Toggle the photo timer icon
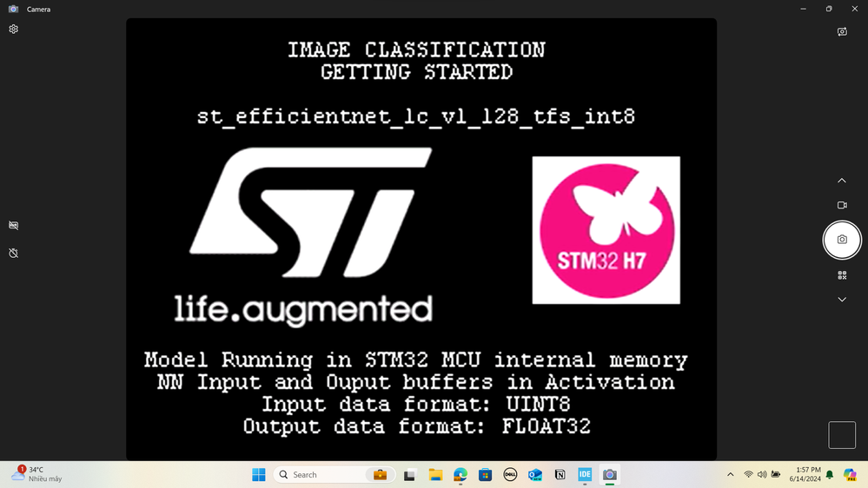 pyautogui.click(x=13, y=253)
